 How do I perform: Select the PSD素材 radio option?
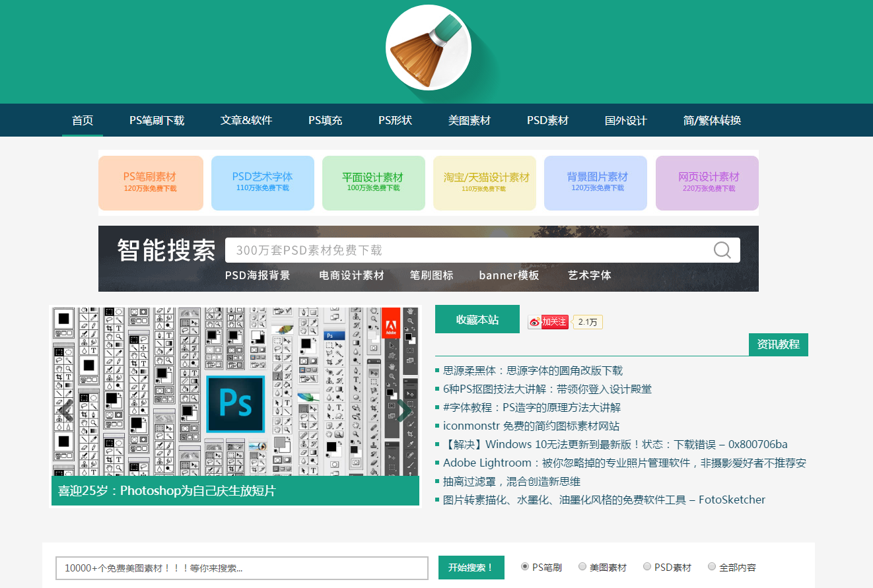pos(647,566)
